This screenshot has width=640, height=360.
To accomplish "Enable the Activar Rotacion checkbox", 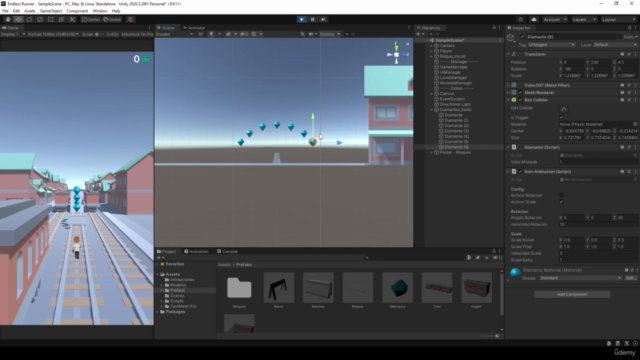I will tap(561, 195).
